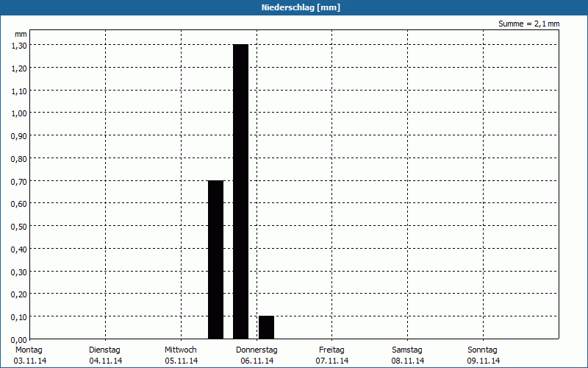Select the Summe = 2,1 mm label

click(x=528, y=24)
